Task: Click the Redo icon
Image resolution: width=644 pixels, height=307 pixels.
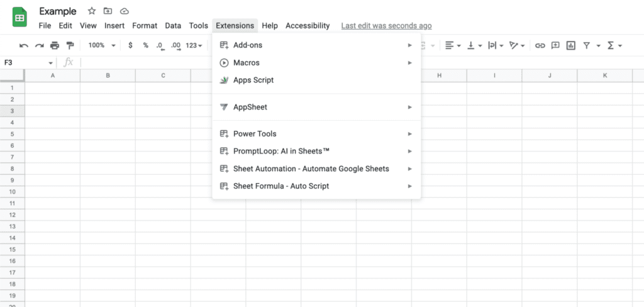Action: [x=39, y=46]
